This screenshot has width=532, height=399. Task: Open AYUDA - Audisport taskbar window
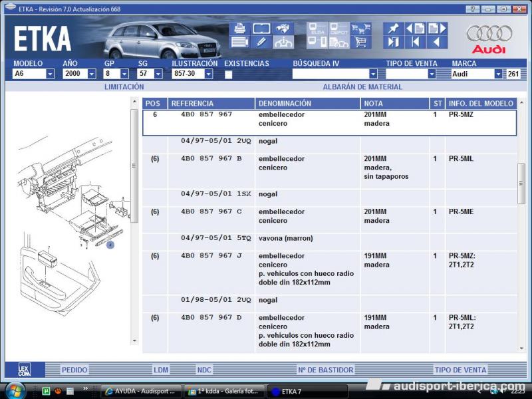142,391
